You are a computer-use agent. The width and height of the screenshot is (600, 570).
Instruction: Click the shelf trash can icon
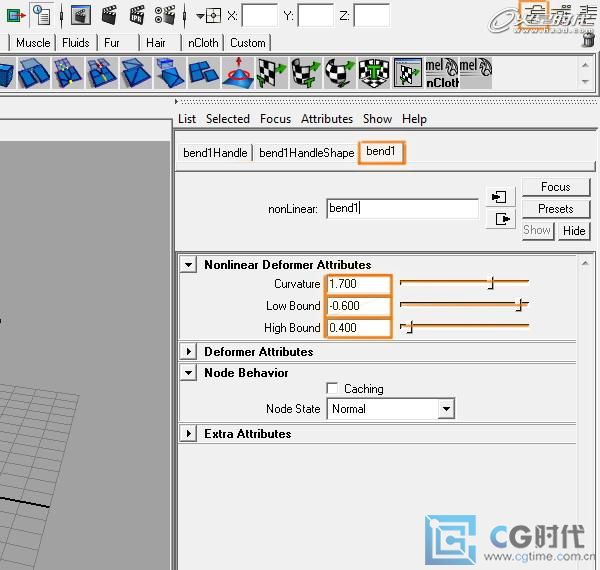coord(589,40)
